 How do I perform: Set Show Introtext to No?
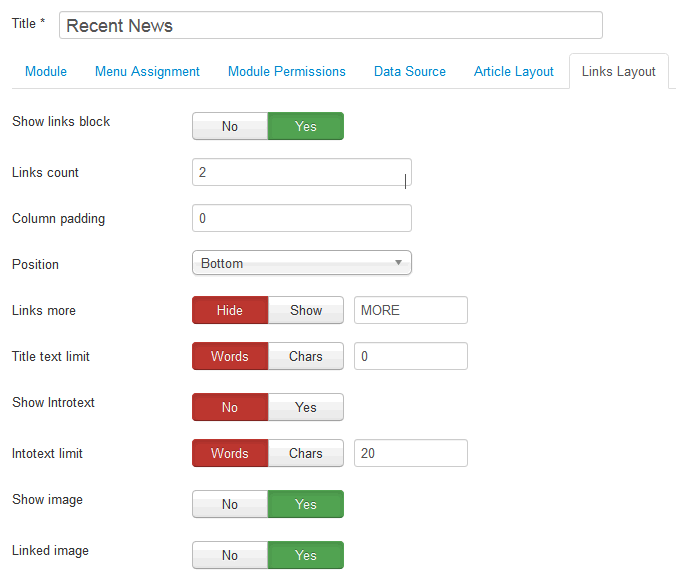230,407
